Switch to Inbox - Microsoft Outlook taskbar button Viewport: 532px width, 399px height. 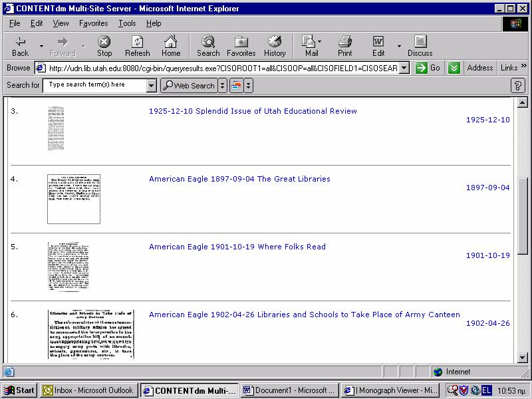point(89,390)
